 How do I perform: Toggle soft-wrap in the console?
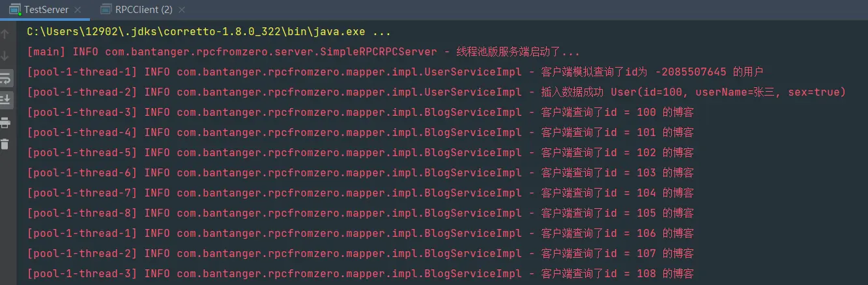click(x=5, y=78)
